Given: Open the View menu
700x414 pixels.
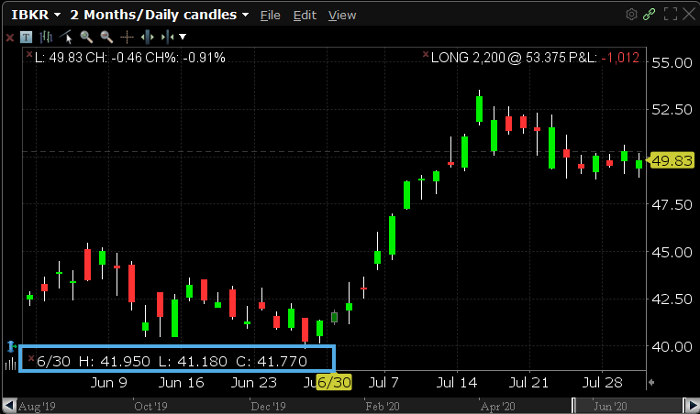Looking at the screenshot, I should click(x=342, y=15).
